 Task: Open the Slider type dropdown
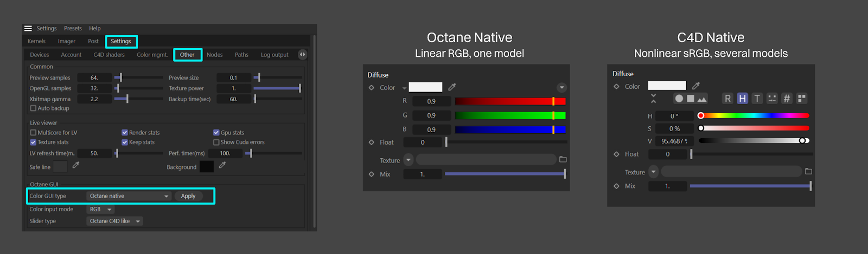click(x=114, y=222)
